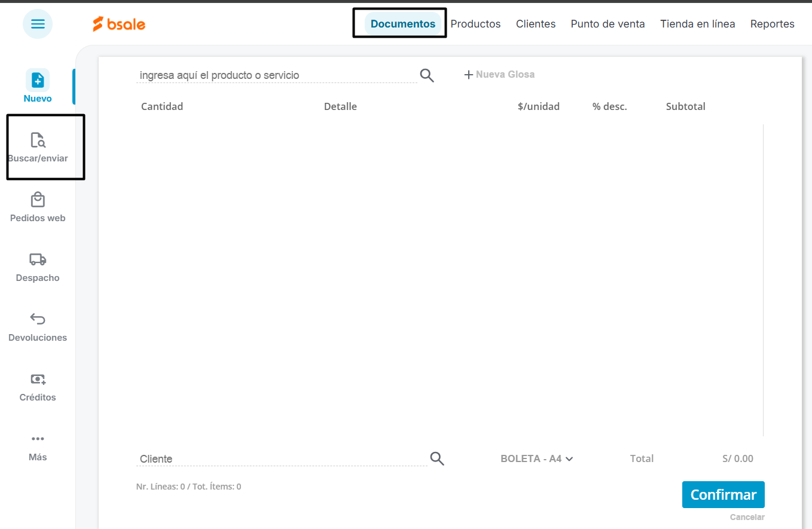
Task: Select the Nuevo document icon
Action: click(38, 79)
